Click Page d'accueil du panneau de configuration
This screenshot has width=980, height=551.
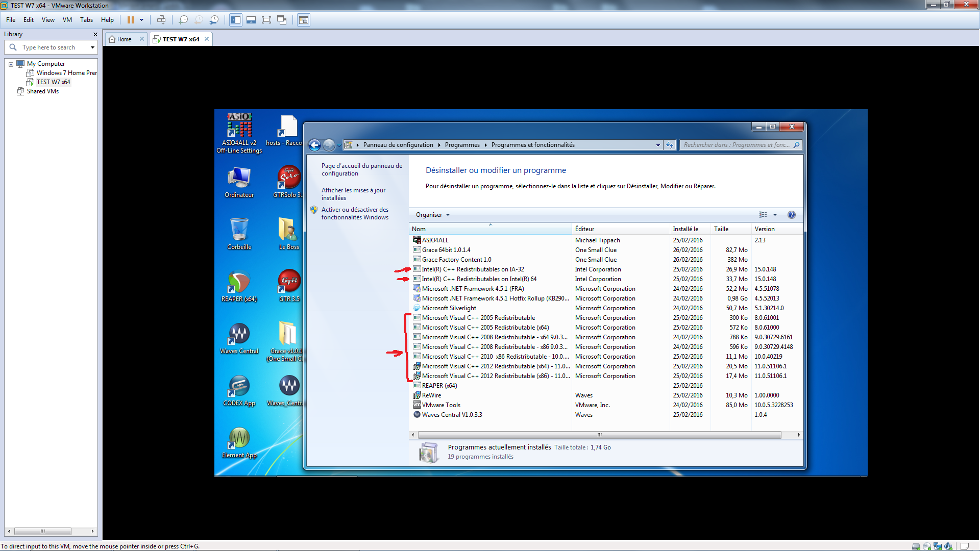tap(361, 169)
